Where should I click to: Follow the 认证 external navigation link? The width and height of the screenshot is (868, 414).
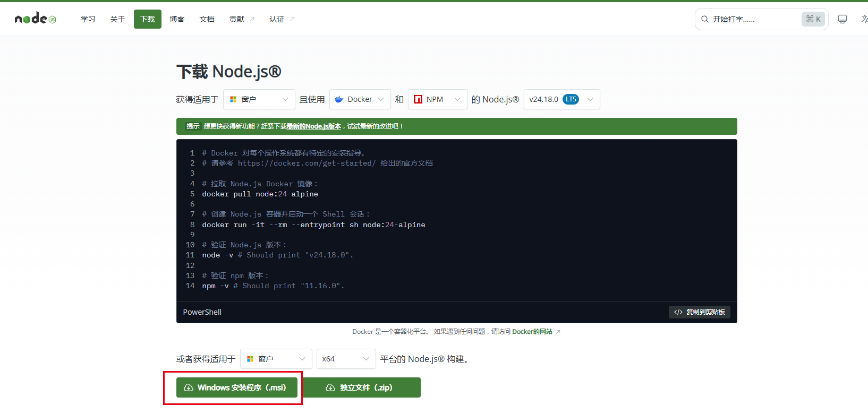click(x=282, y=19)
